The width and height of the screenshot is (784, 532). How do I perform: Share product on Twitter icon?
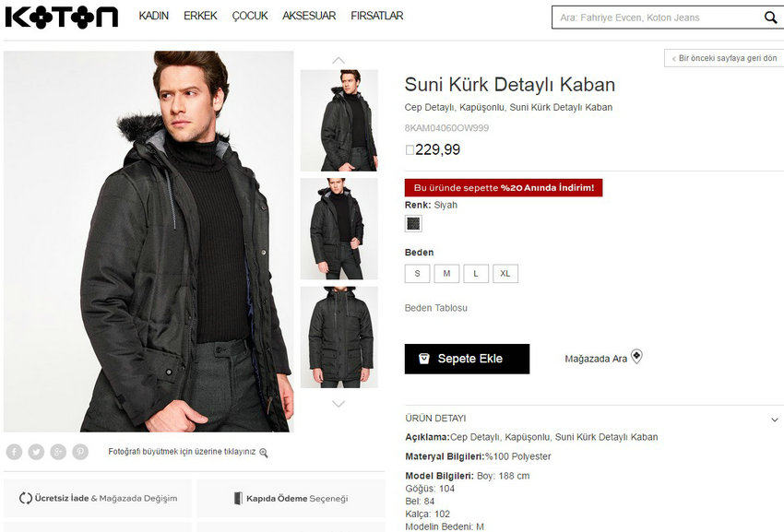pyautogui.click(x=36, y=452)
